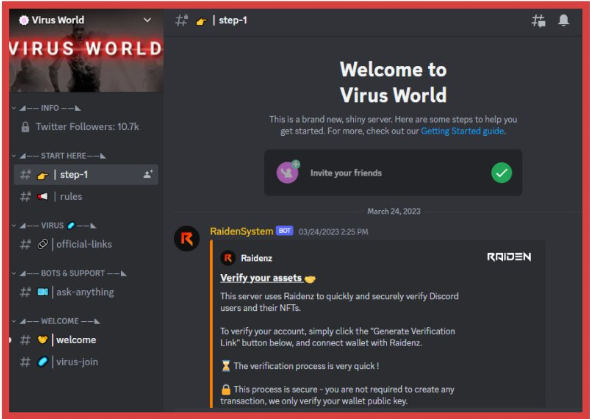Click the green checkmark on Invite your friends
This screenshot has width=590, height=419.
tap(501, 173)
